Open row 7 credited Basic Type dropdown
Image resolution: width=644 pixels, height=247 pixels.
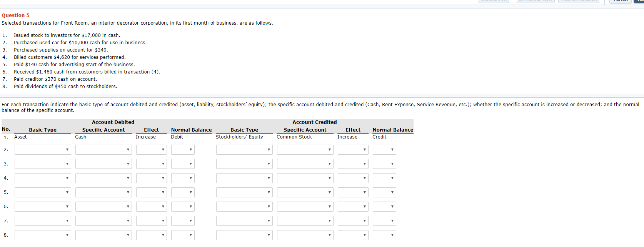[244, 221]
